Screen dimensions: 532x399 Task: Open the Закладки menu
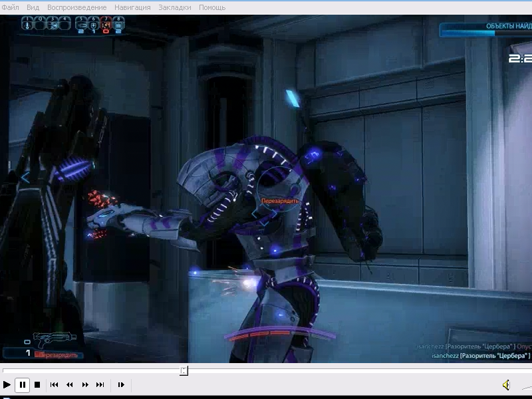(x=175, y=7)
